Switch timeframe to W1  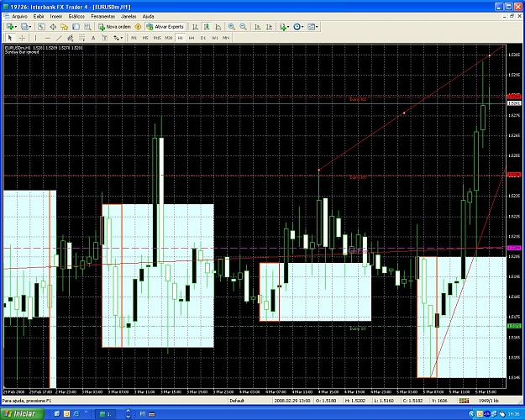tap(215, 38)
